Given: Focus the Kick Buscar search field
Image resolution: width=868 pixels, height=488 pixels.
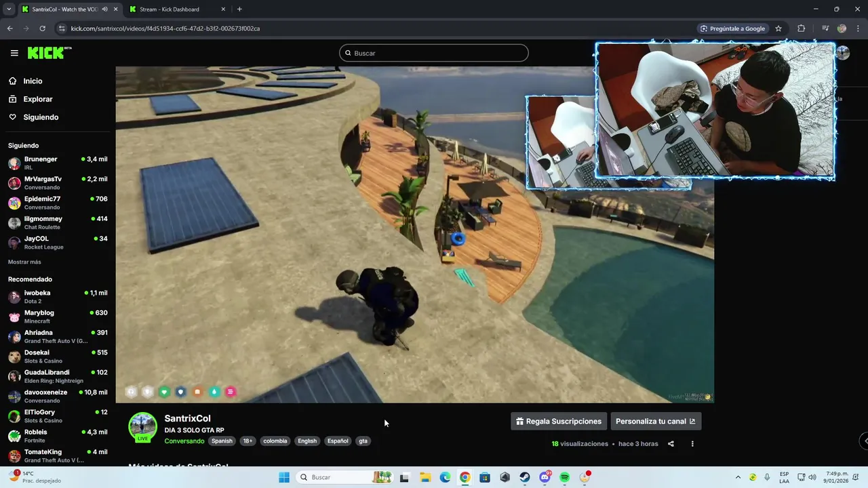Looking at the screenshot, I should pyautogui.click(x=434, y=53).
